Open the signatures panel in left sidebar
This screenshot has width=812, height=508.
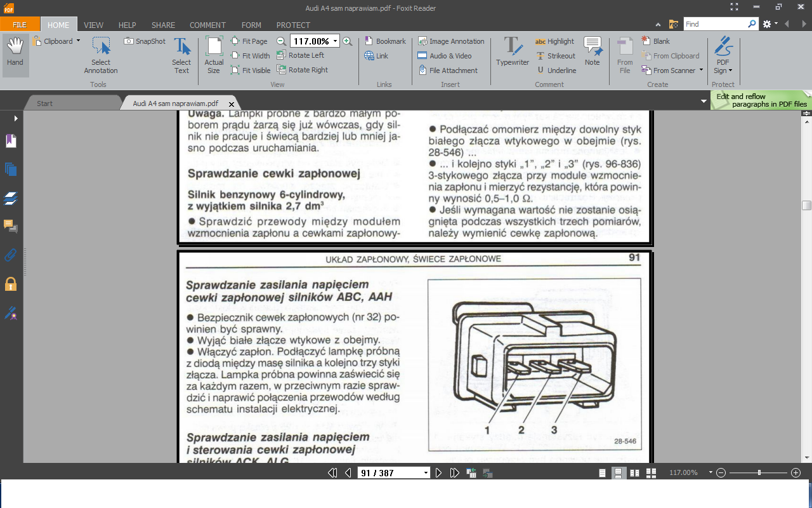coord(10,312)
